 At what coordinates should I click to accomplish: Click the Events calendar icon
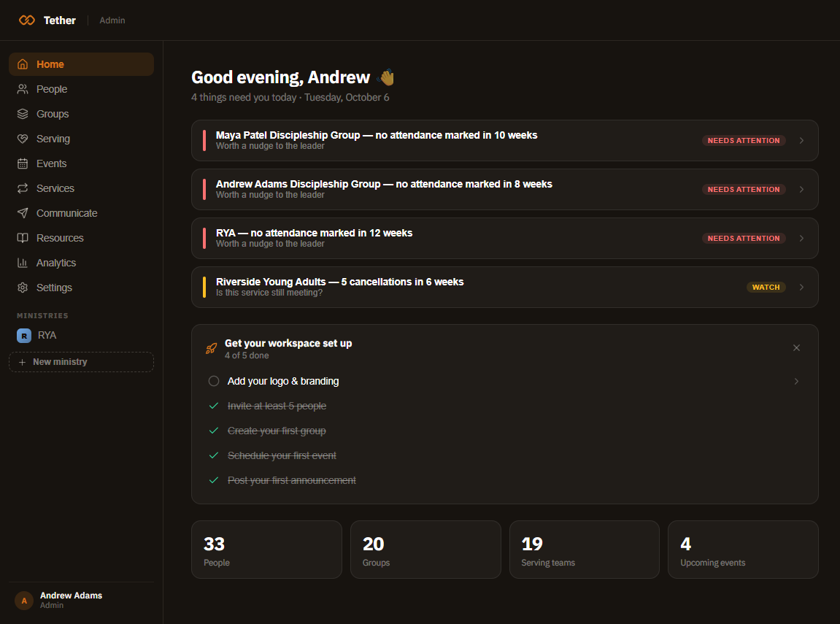pos(23,163)
